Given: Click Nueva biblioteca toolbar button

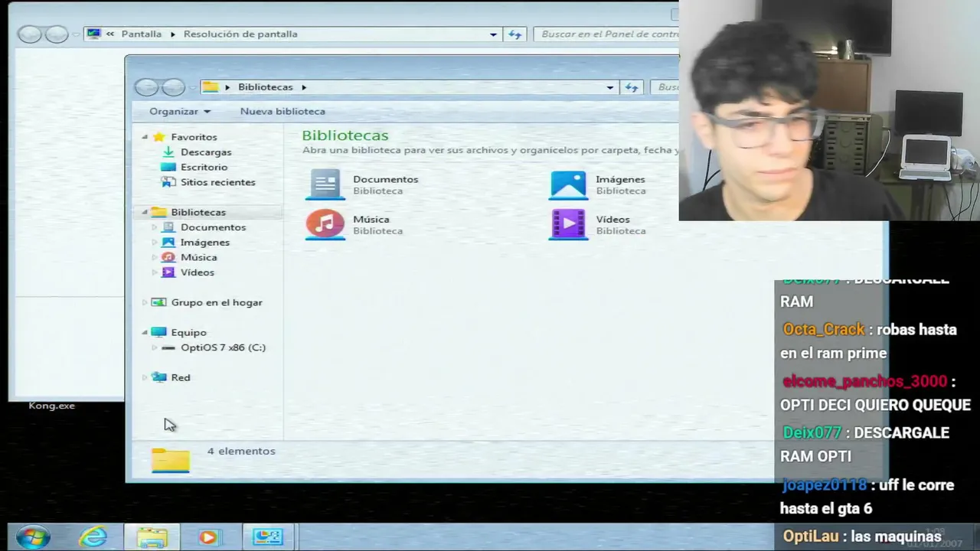Looking at the screenshot, I should tap(283, 111).
